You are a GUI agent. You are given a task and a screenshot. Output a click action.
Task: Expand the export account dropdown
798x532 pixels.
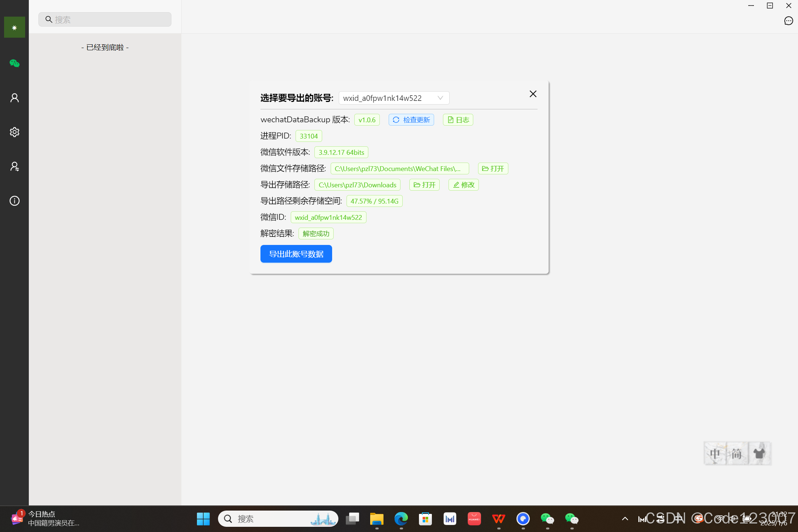[394, 98]
